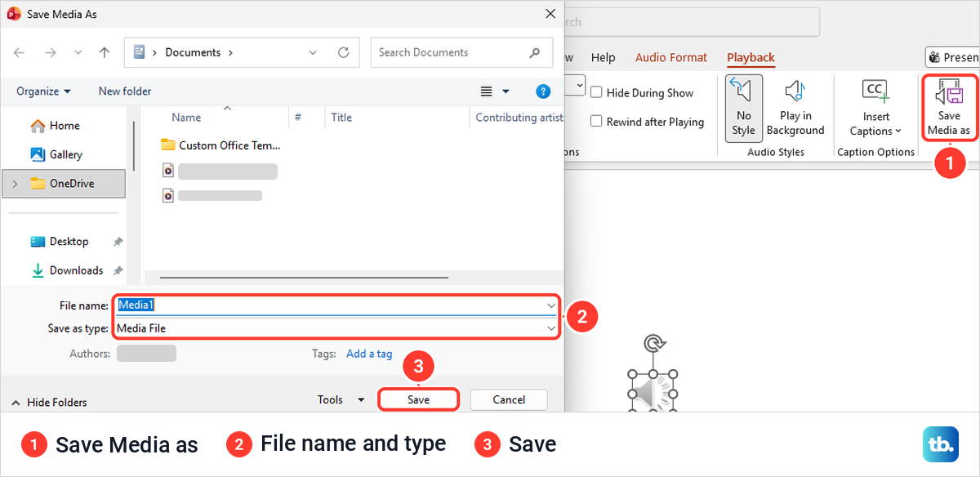980x477 pixels.
Task: Click Save Media as ribbon icon
Action: pos(949,109)
